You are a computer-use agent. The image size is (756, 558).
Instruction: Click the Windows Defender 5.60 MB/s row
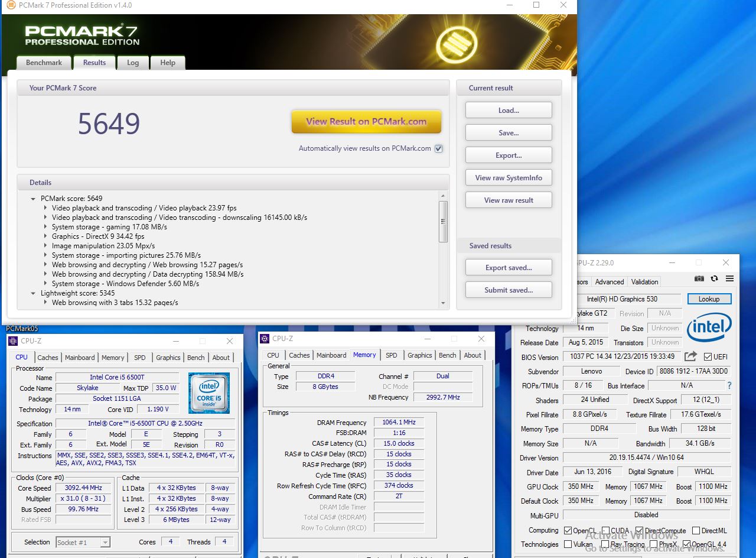coord(125,284)
